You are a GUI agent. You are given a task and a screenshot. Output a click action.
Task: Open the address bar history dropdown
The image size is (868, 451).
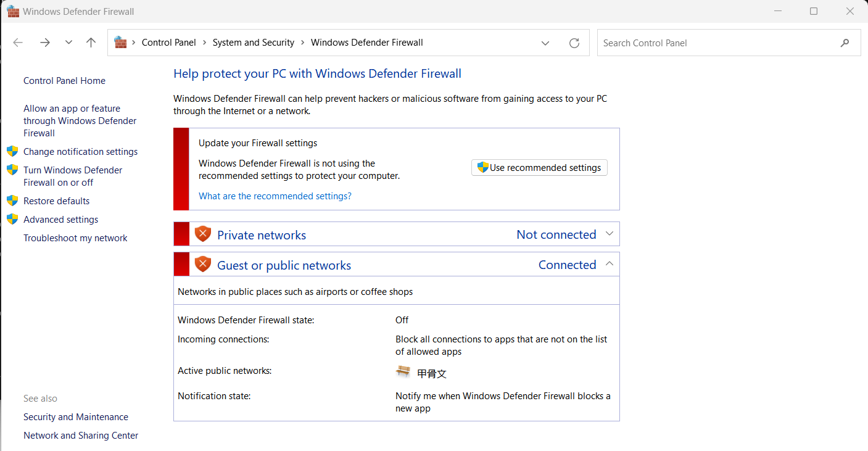(545, 43)
